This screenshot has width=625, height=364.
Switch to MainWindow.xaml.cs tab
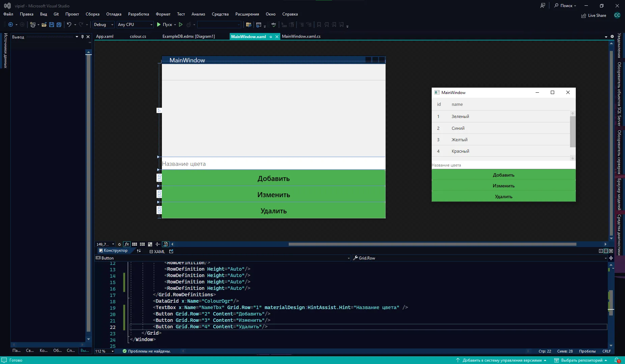click(x=301, y=36)
